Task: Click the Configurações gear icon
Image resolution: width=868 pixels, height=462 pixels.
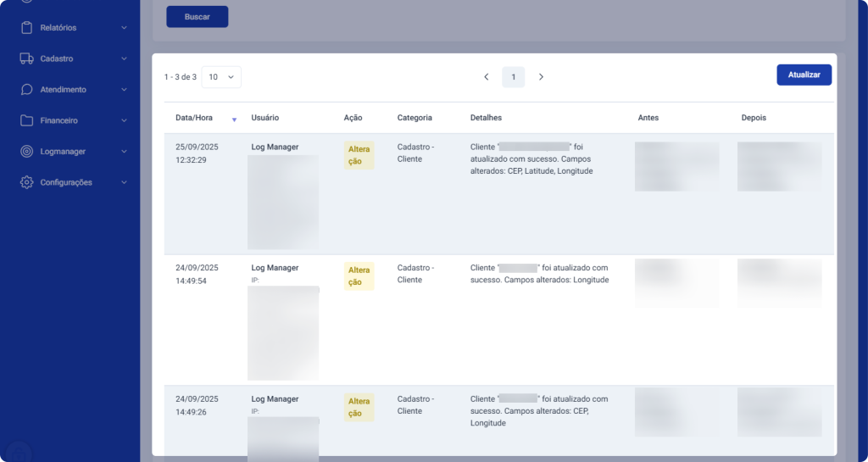Action: (x=26, y=182)
